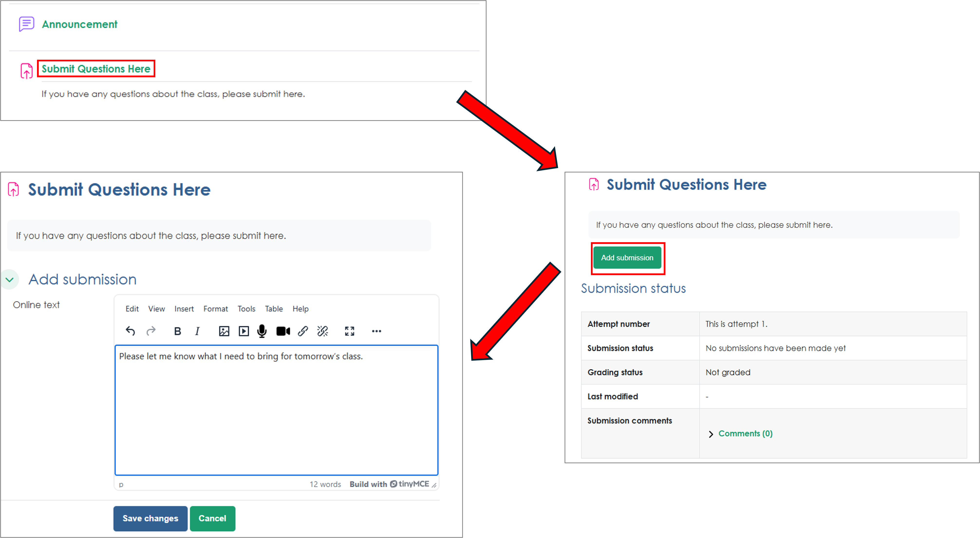Switch editor to fullscreen mode
Image resolution: width=980 pixels, height=538 pixels.
click(x=349, y=331)
